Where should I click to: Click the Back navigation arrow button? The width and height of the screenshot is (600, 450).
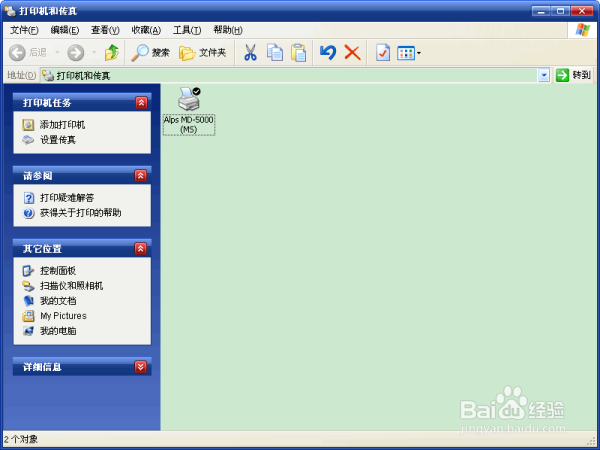tap(17, 53)
